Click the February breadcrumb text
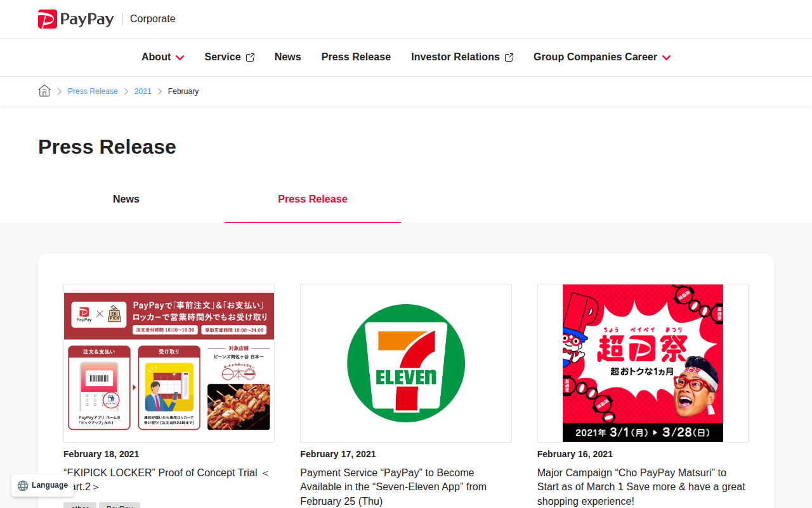Viewport: 812px width, 508px height. [x=183, y=91]
